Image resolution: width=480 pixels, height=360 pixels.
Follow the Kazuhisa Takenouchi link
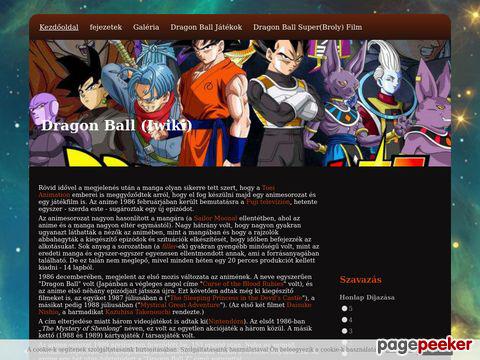click(x=138, y=312)
